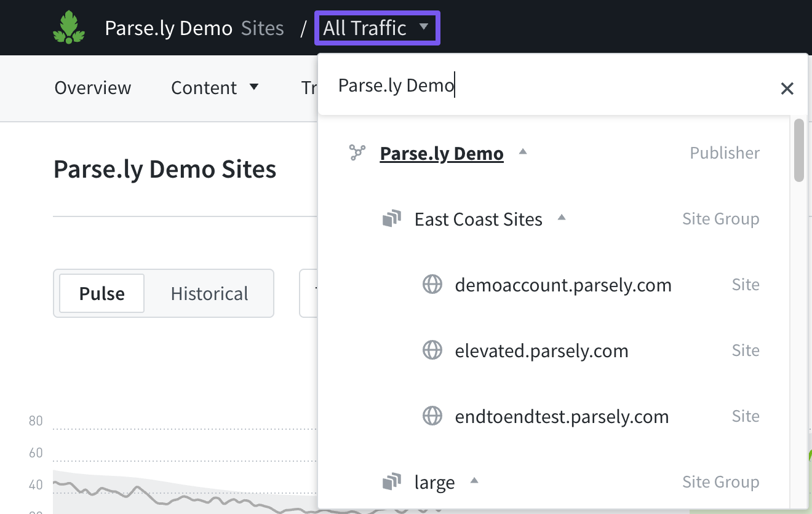This screenshot has height=514, width=812.
Task: Click globe icon next to demoaccount.parsely.com
Action: click(x=432, y=285)
